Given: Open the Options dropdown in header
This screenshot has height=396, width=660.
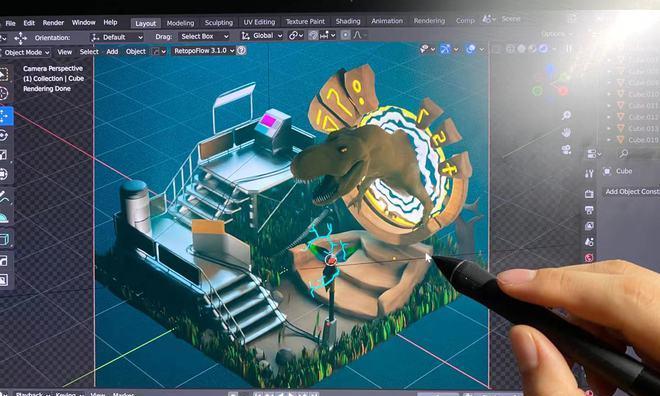Looking at the screenshot, I should (556, 34).
